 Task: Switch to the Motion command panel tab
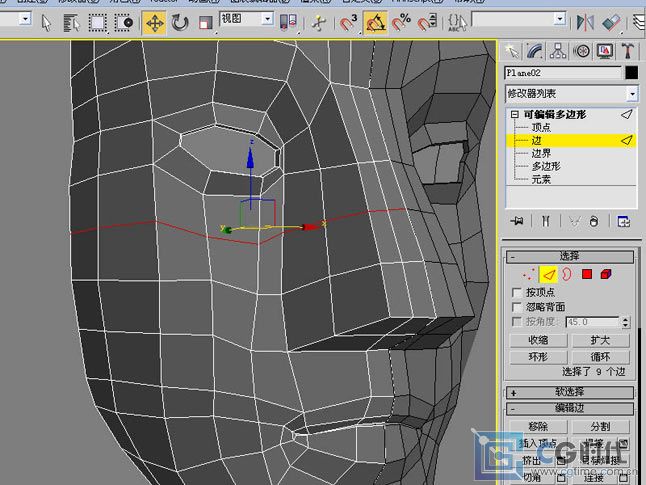pyautogui.click(x=582, y=52)
